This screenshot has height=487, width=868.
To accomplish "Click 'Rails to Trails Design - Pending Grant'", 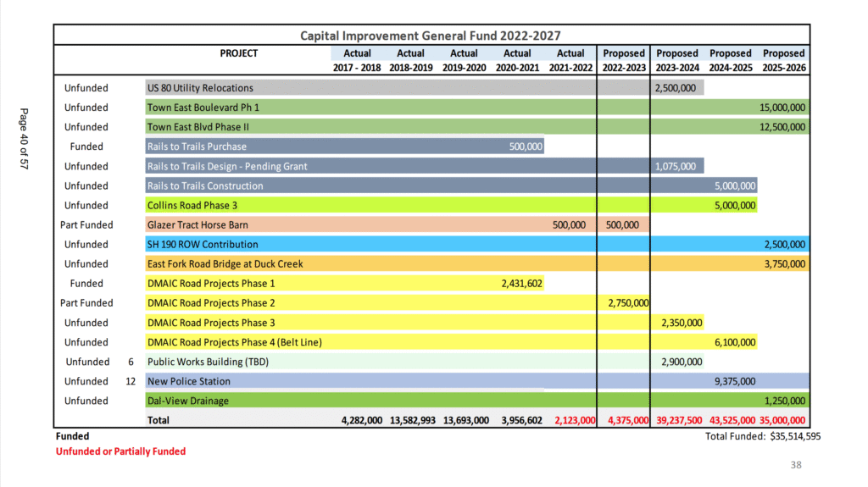I will click(227, 166).
